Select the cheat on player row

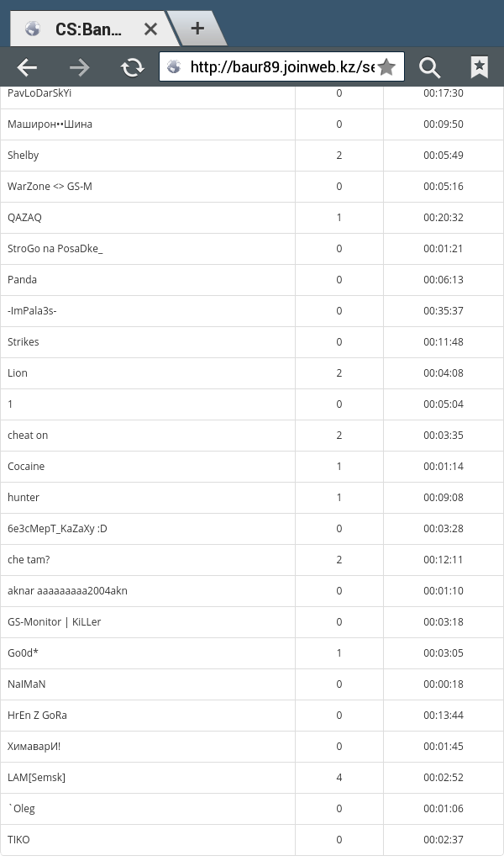[252, 436]
